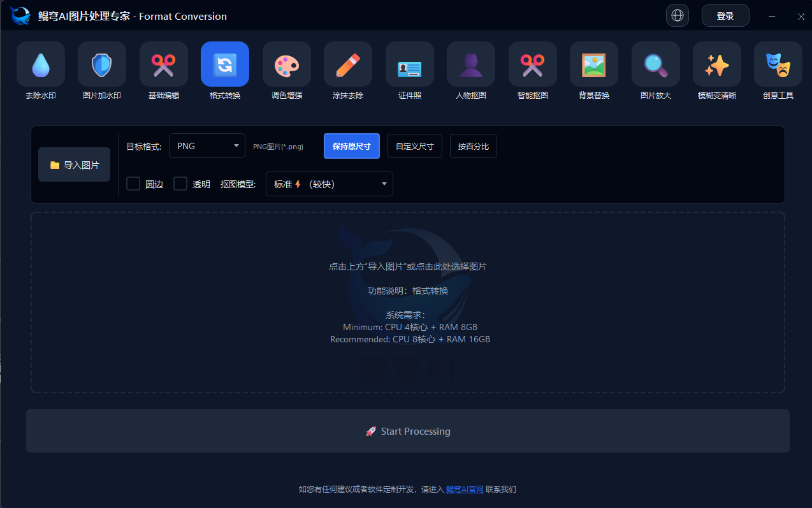Select the 去除水印 watermark removal tool

coord(40,70)
